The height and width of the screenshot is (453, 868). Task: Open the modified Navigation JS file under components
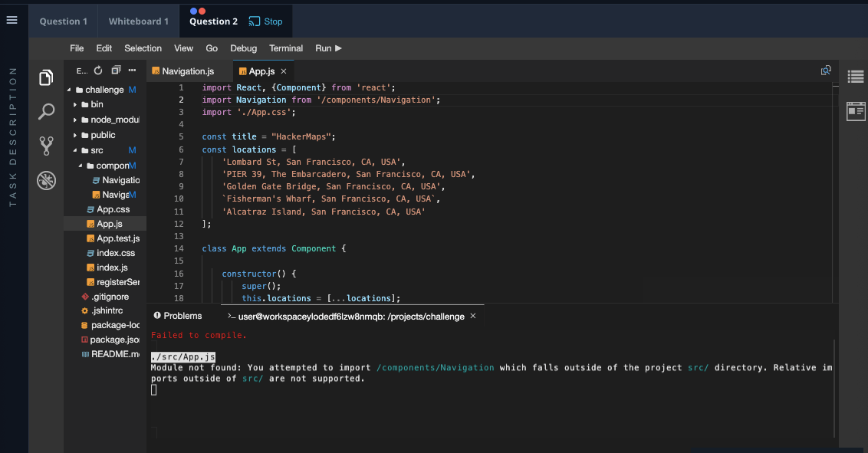tap(113, 195)
